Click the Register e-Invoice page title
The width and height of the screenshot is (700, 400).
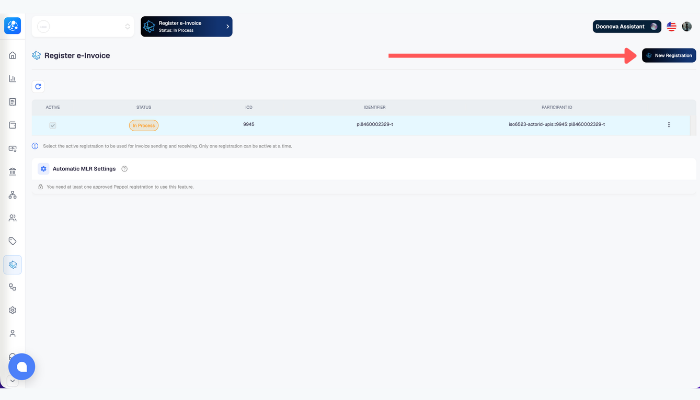coord(77,55)
